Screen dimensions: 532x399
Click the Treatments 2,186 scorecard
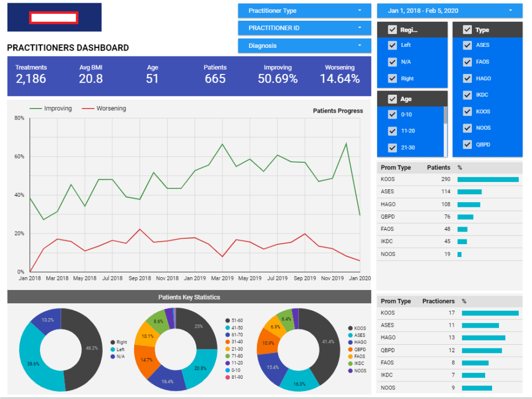tap(31, 74)
